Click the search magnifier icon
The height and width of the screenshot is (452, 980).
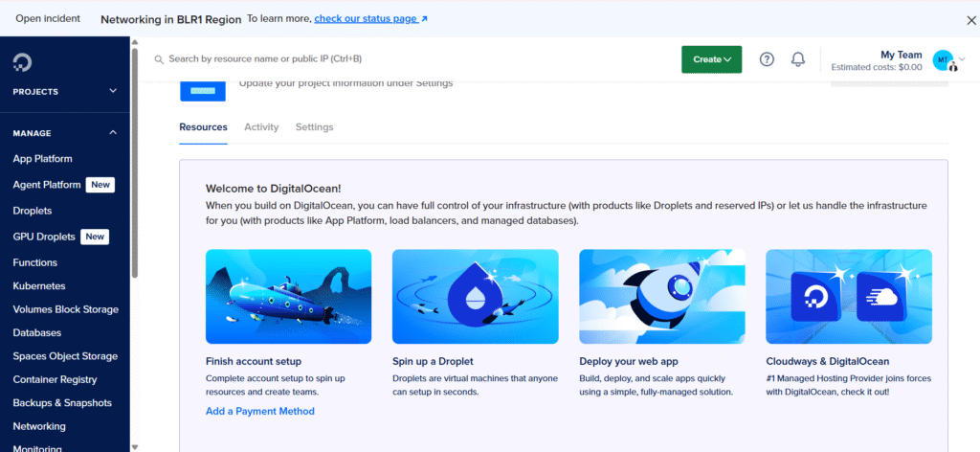point(159,59)
